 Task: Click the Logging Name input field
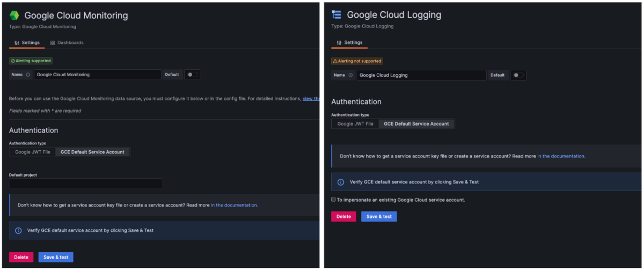coord(421,75)
